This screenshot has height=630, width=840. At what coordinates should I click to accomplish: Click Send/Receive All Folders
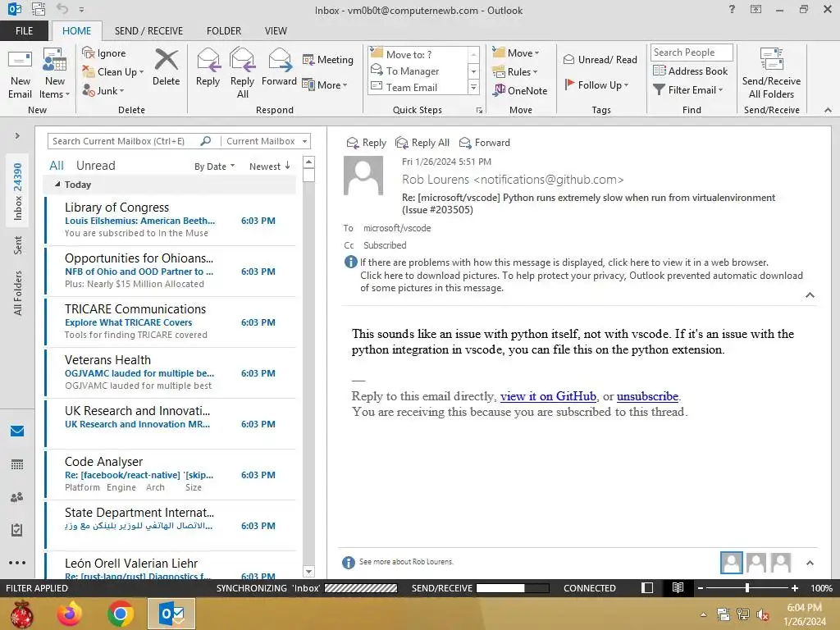tap(771, 73)
